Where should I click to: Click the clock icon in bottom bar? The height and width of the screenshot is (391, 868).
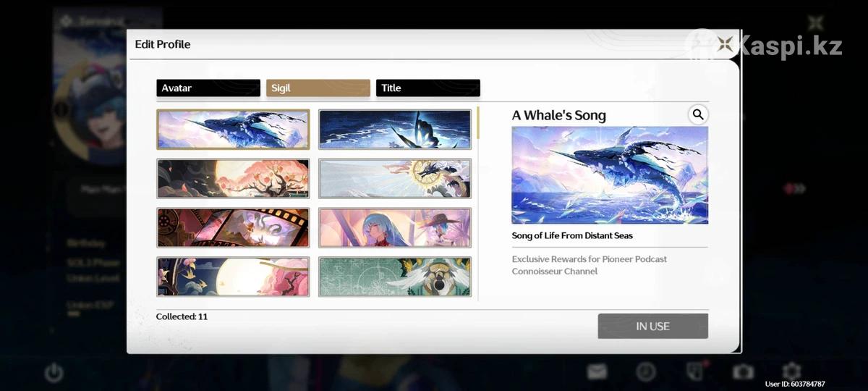pyautogui.click(x=645, y=371)
